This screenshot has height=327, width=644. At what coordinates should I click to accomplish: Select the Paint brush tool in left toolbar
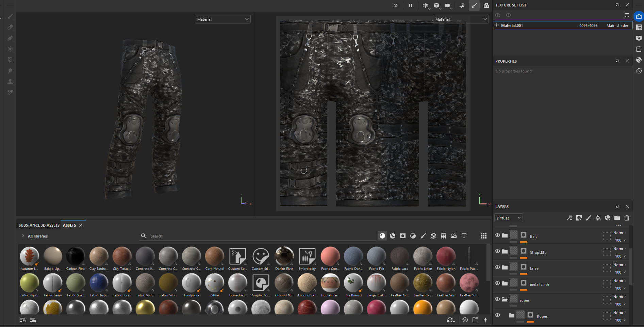[10, 16]
